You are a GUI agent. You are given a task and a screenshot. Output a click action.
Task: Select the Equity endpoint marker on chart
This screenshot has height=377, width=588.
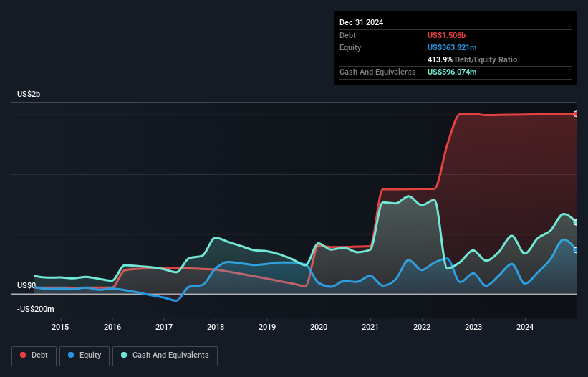(576, 250)
